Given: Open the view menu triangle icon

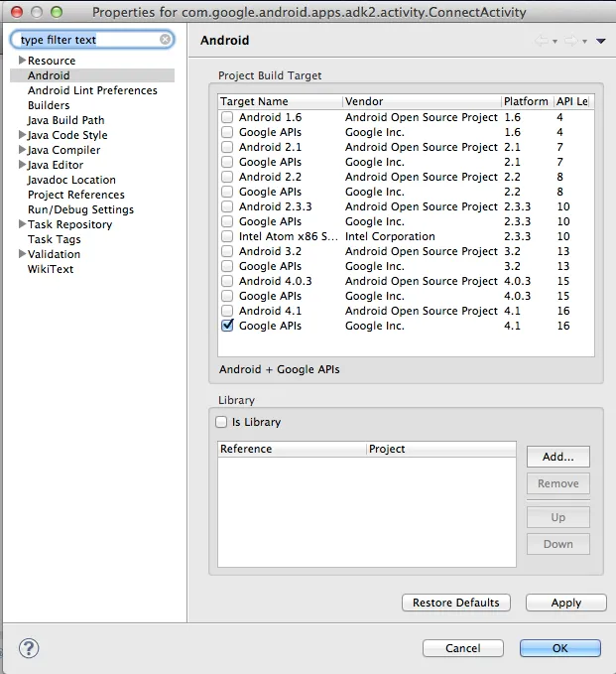Looking at the screenshot, I should click(600, 41).
